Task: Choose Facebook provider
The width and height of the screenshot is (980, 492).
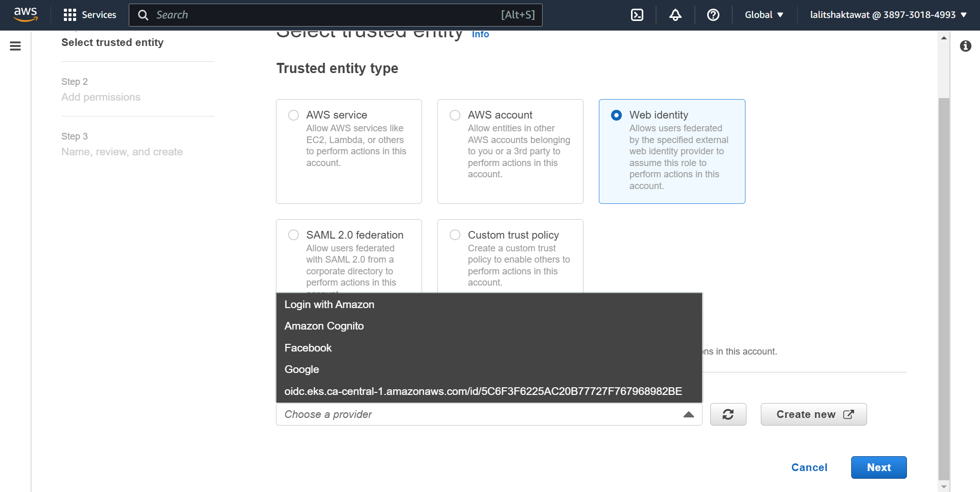Action: tap(489, 348)
